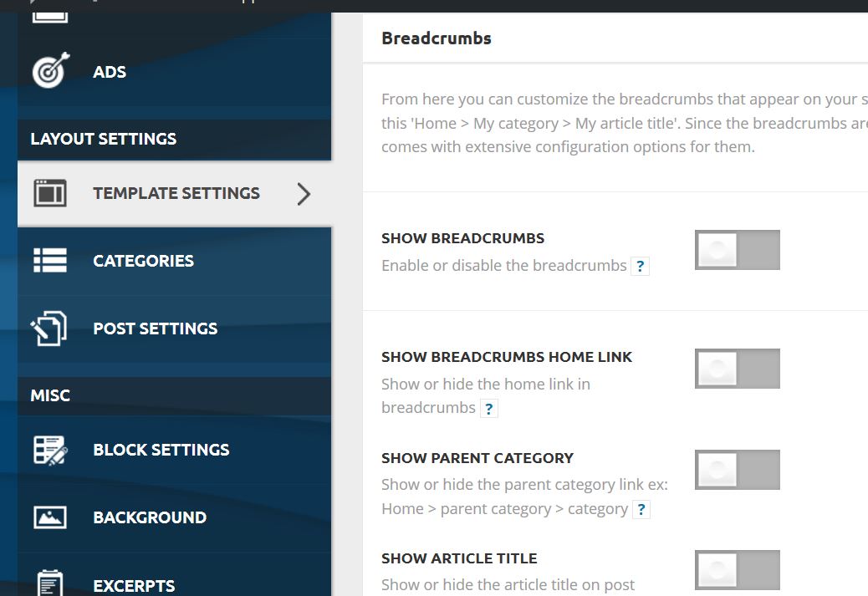Collapse the Breadcrumbs panel header
This screenshot has width=868, height=596.
point(615,38)
